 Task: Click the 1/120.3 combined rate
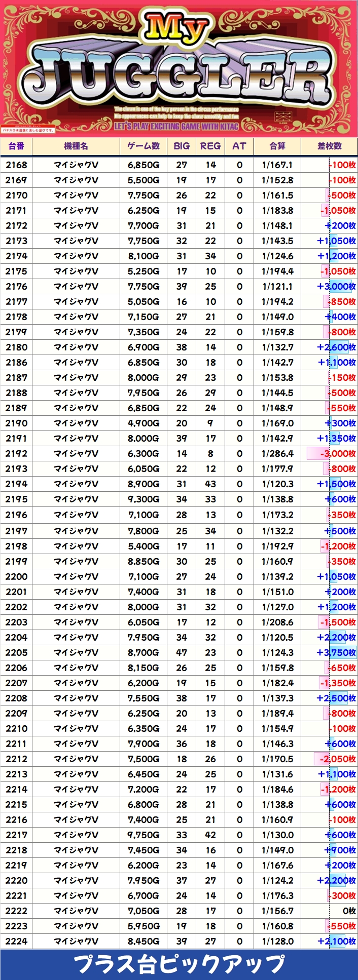pyautogui.click(x=277, y=484)
